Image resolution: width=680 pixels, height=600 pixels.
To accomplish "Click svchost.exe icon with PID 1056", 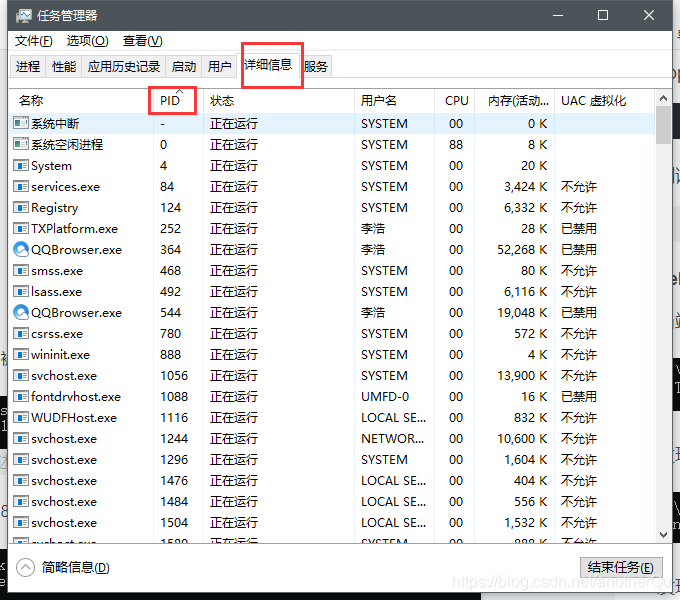I will 21,375.
